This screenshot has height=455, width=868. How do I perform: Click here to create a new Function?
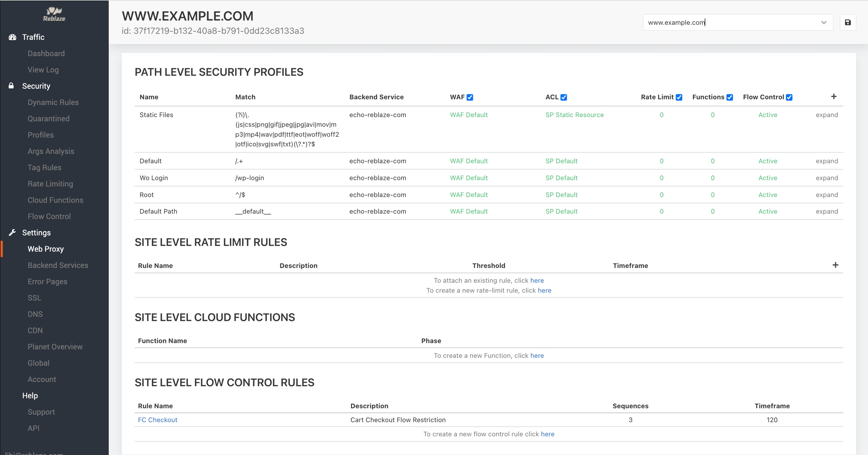537,356
